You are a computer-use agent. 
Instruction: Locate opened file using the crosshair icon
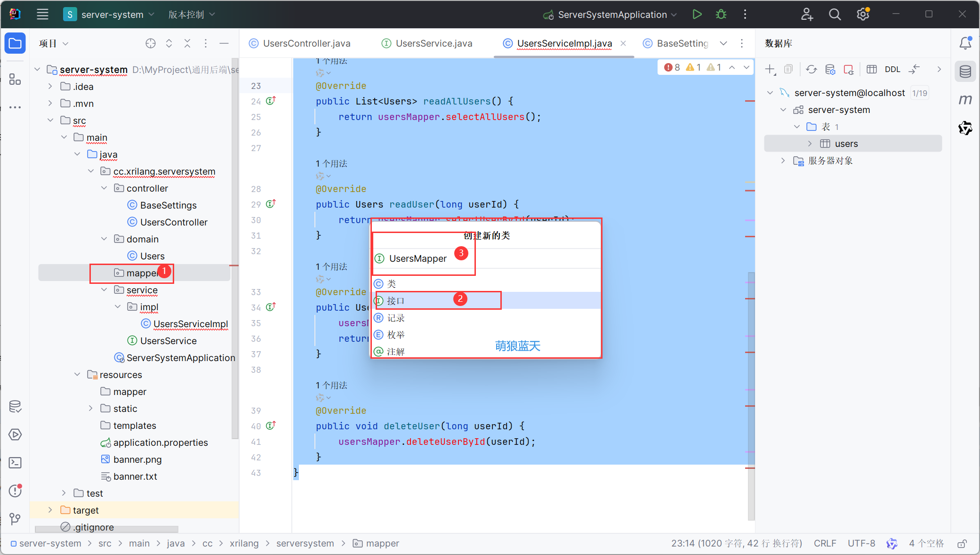click(150, 43)
